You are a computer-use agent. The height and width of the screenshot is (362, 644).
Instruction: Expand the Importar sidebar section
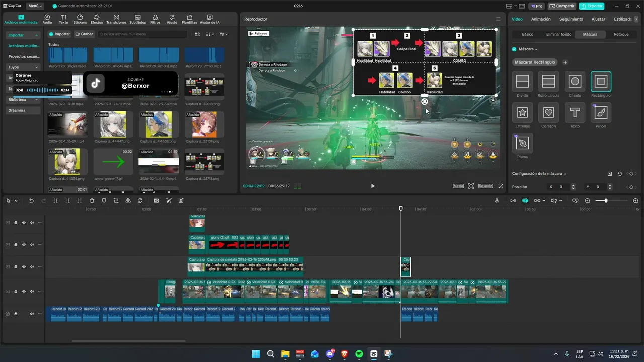tap(23, 35)
